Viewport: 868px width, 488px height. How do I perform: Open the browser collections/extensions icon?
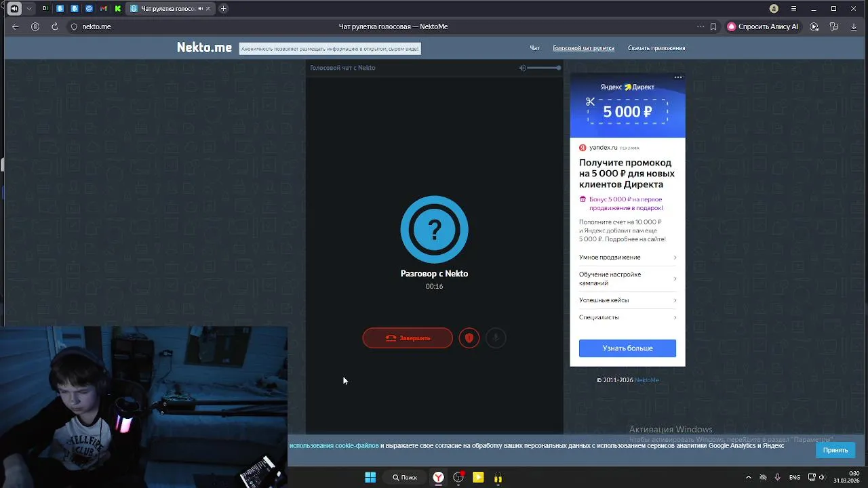[x=834, y=26]
